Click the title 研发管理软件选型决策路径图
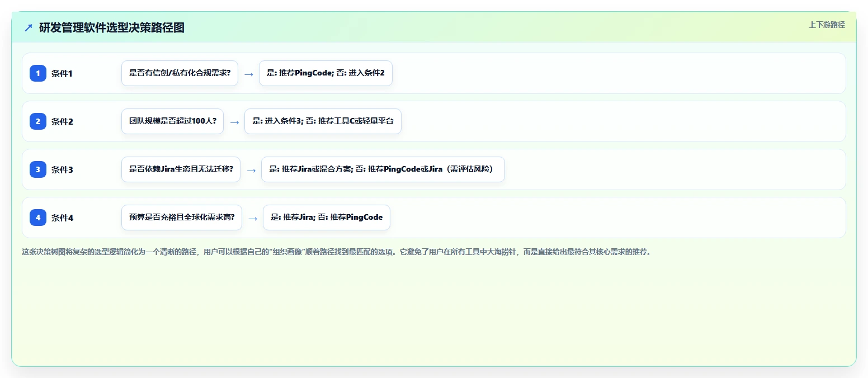Image resolution: width=868 pixels, height=378 pixels. coord(112,27)
